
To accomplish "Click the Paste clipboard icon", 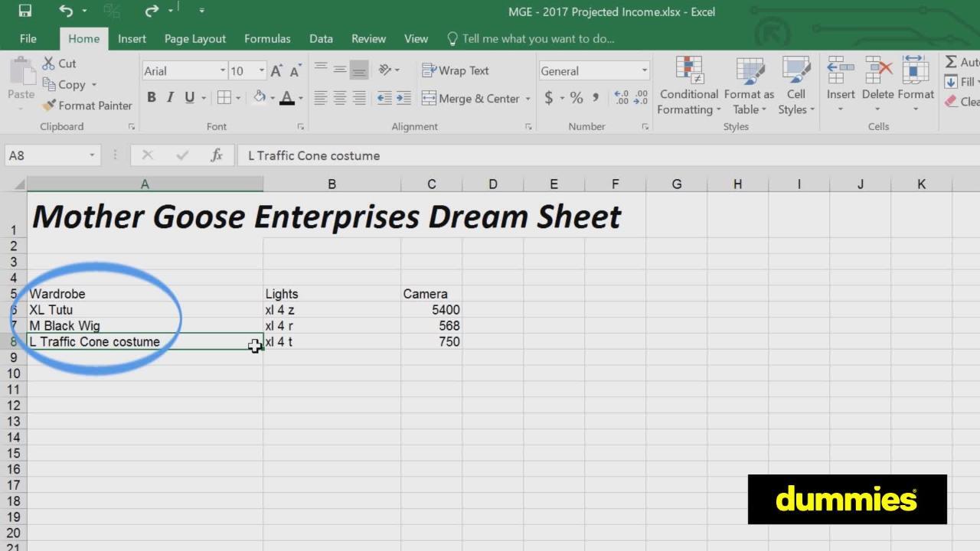I will coord(21,73).
